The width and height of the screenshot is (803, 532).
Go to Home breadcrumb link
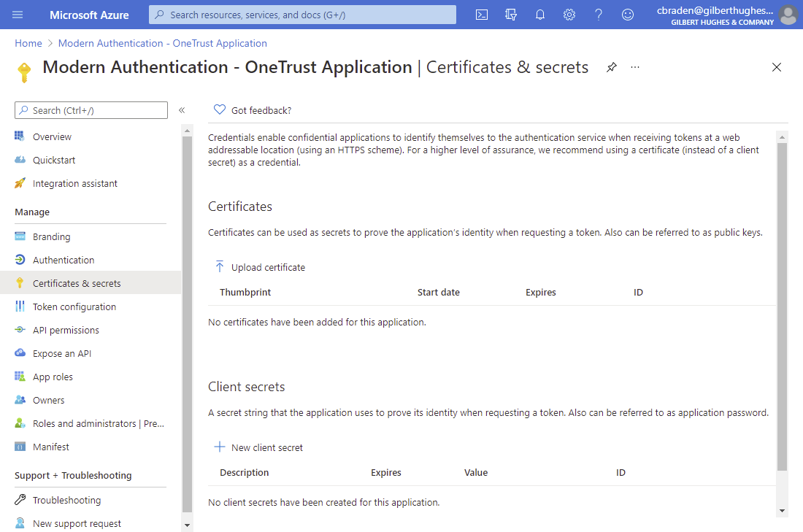point(28,44)
